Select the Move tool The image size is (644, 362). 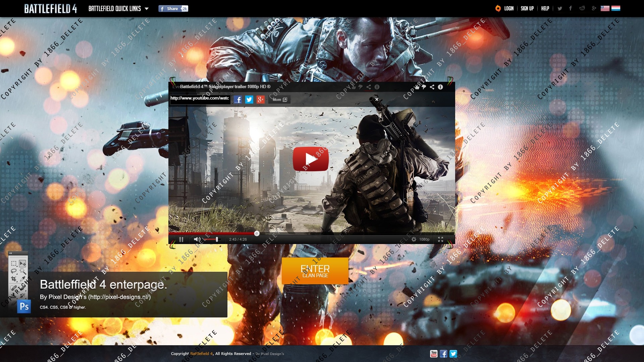point(22,263)
